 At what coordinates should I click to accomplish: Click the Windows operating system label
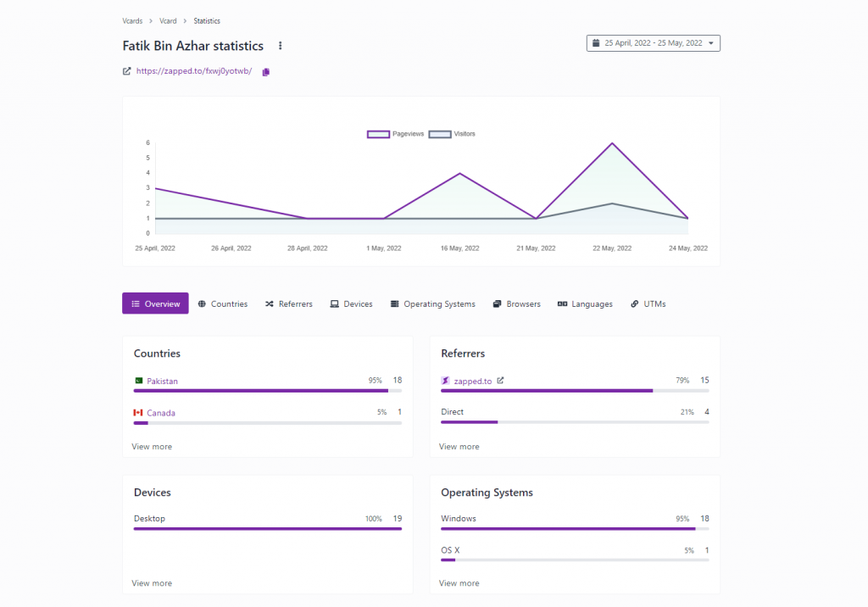[459, 518]
